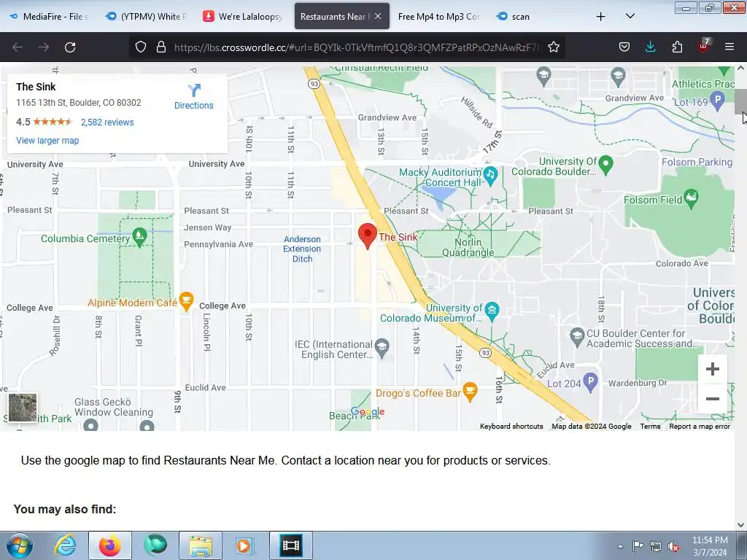
Task: Open the 2,582 reviews link
Action: [107, 122]
